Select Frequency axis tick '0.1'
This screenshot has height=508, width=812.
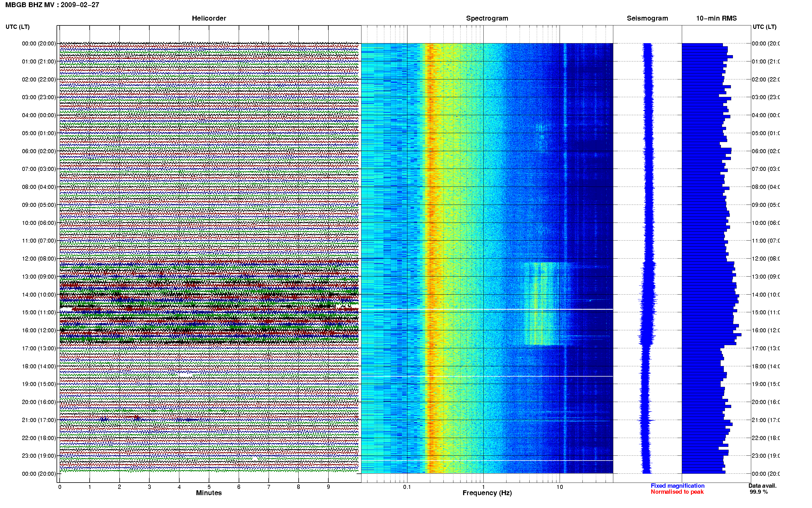tap(407, 487)
